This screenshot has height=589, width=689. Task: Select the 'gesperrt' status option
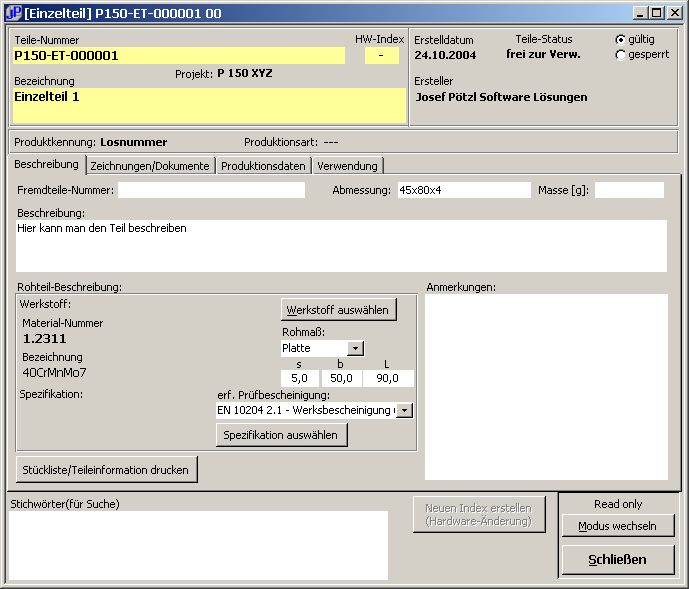point(621,55)
